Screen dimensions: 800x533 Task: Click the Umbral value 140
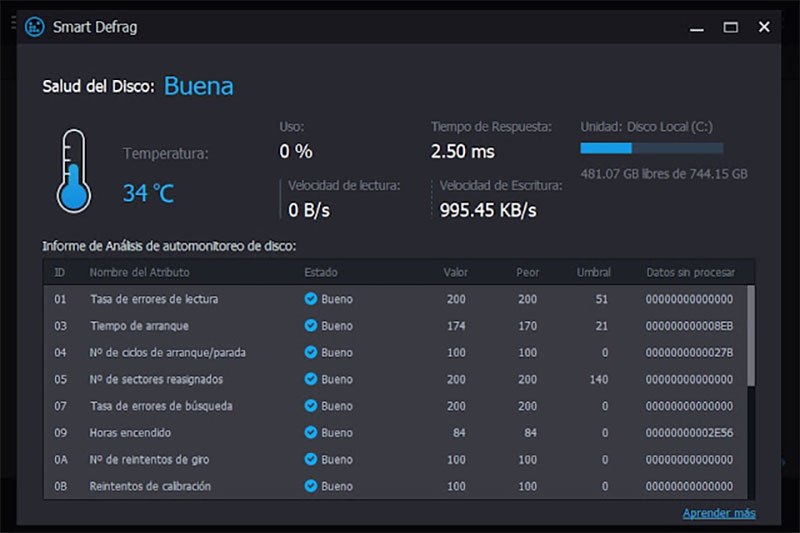(598, 379)
